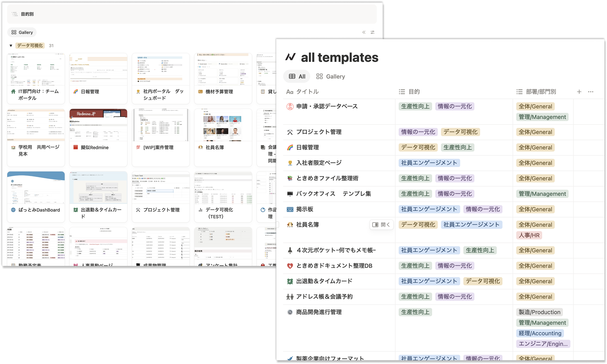Click the gear icon beside 商品開発進行管理

(290, 312)
